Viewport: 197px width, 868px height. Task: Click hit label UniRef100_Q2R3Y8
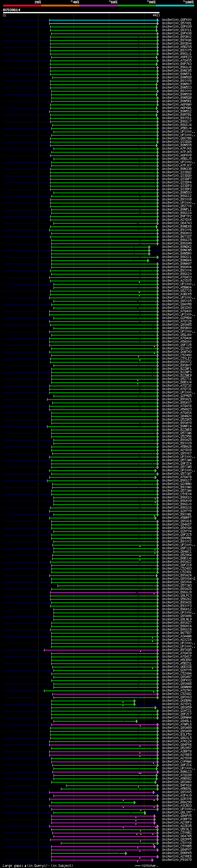click(177, 799)
